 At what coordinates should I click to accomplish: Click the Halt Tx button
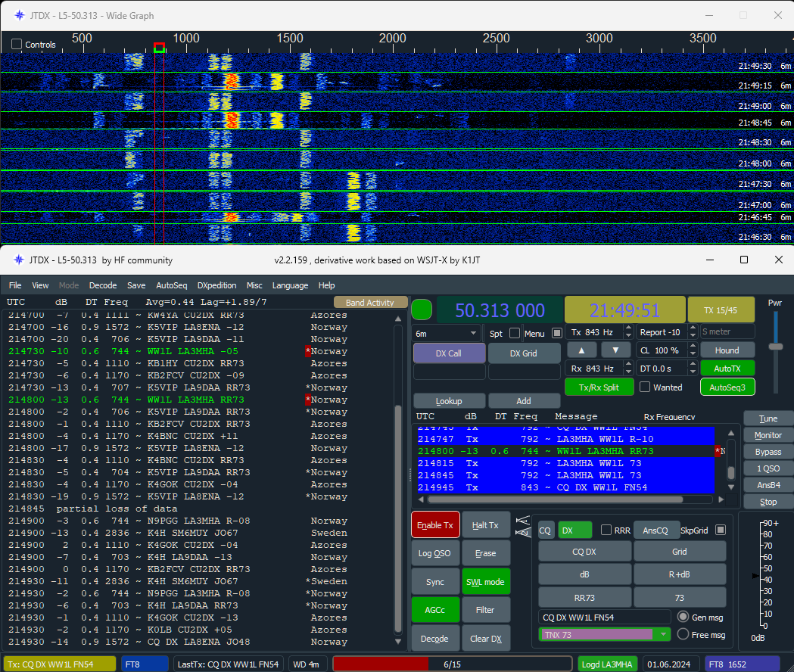coord(486,525)
